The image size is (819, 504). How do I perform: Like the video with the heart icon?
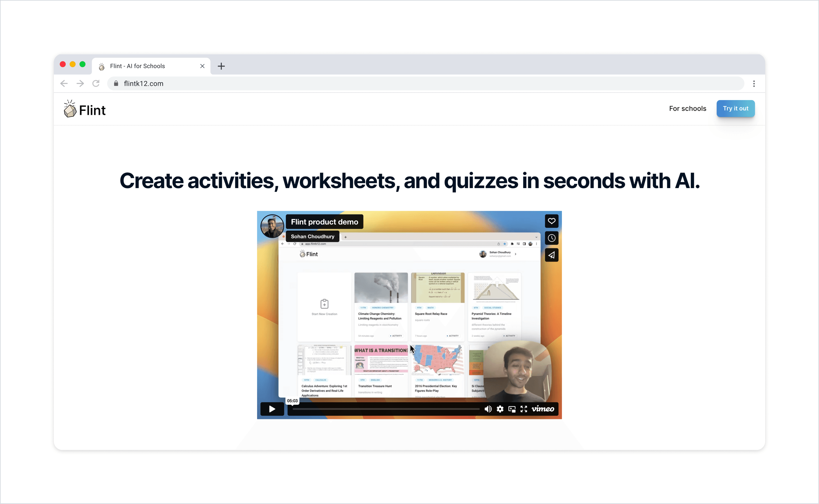click(552, 221)
